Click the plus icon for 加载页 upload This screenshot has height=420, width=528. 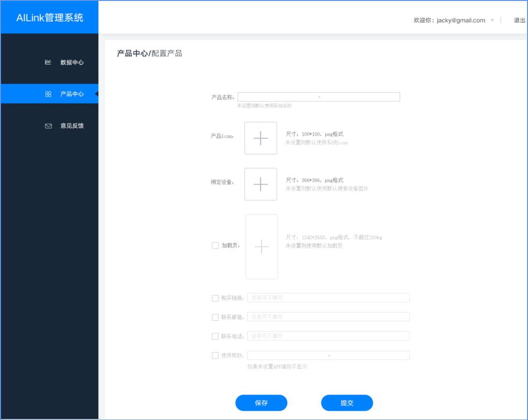coord(262,247)
